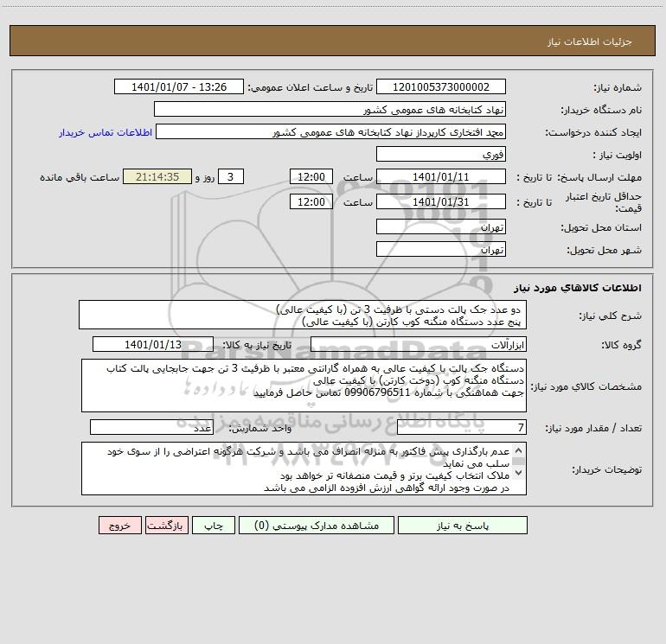Click the نام دستگاه خریدار label
Viewport: 666px width, 644px height.
601,110
